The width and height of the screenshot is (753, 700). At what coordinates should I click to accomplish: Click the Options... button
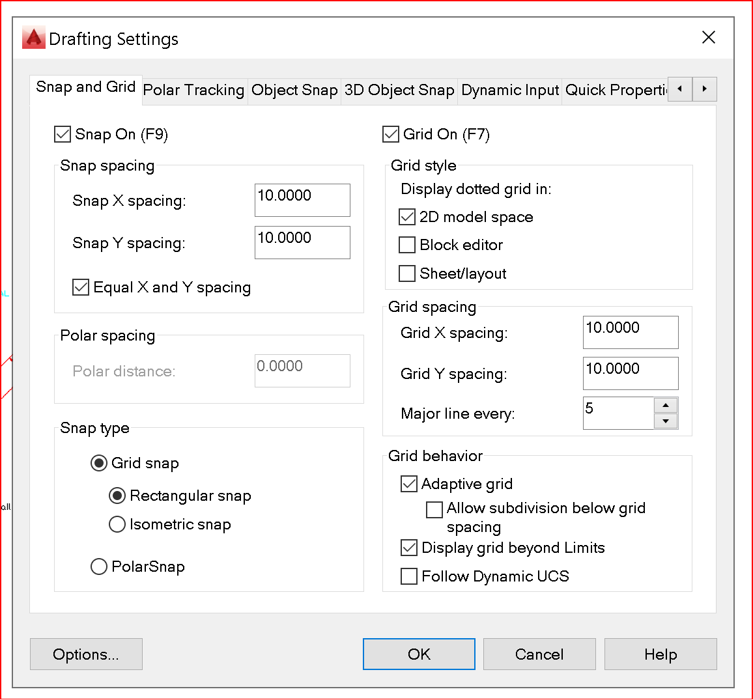click(x=86, y=654)
